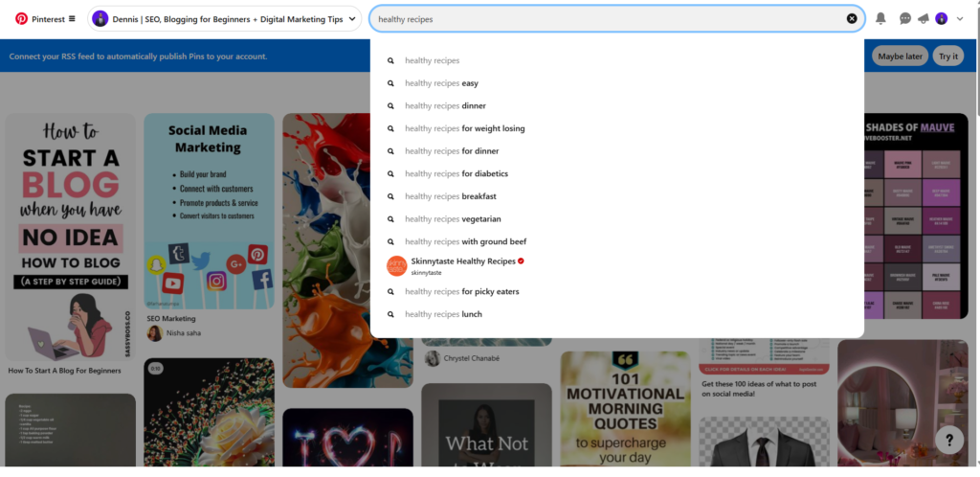This screenshot has height=477, width=980.
Task: Open the megaphone updates icon
Action: coord(924,19)
